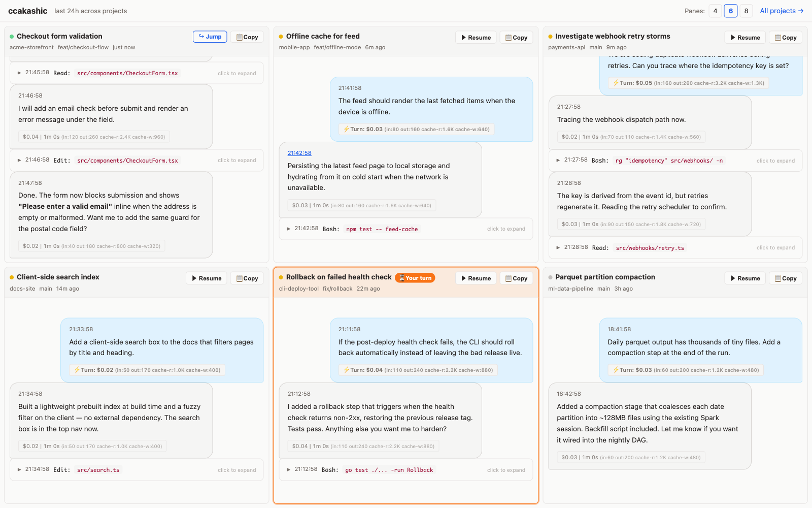Click the Turn: $0.03 chip in Parquet pane
The image size is (812, 508).
[x=686, y=370]
